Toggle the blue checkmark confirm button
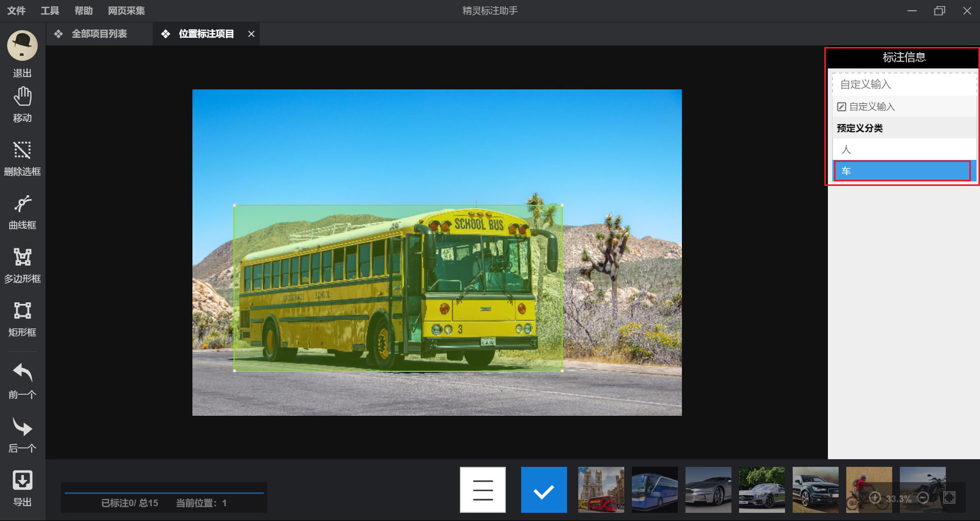 [544, 490]
